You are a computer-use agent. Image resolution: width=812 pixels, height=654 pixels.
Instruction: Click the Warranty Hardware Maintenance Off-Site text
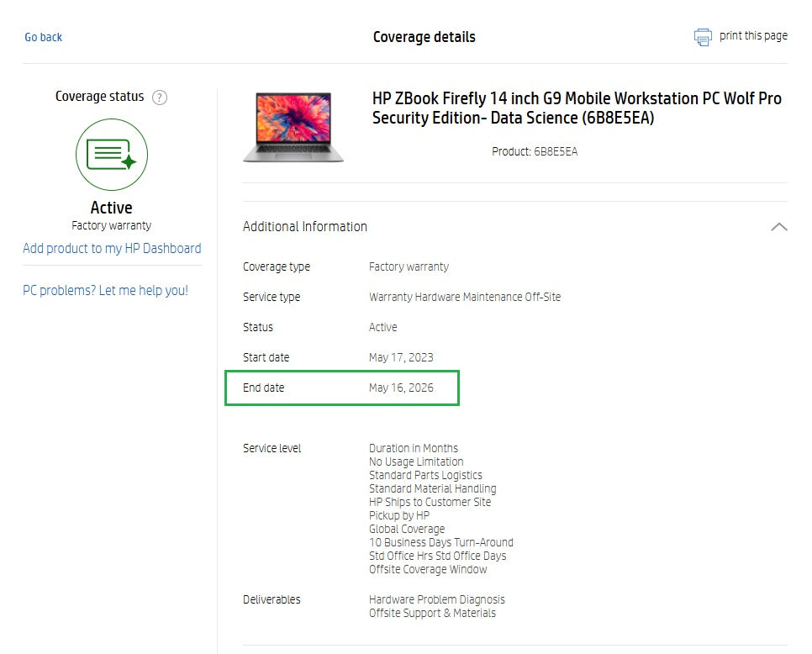click(465, 298)
